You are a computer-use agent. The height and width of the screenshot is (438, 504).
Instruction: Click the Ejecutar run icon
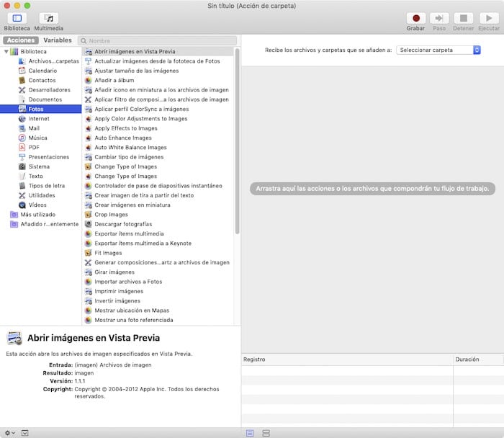click(x=489, y=18)
